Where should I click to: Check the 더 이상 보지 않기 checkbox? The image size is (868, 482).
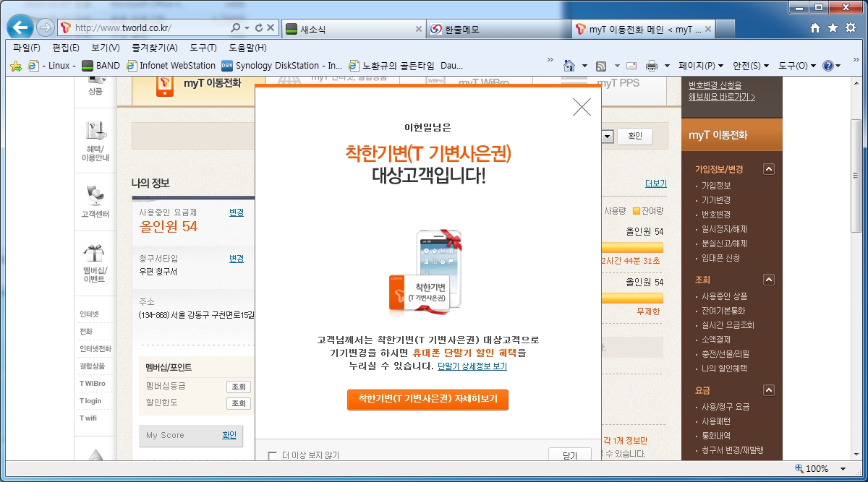click(272, 455)
